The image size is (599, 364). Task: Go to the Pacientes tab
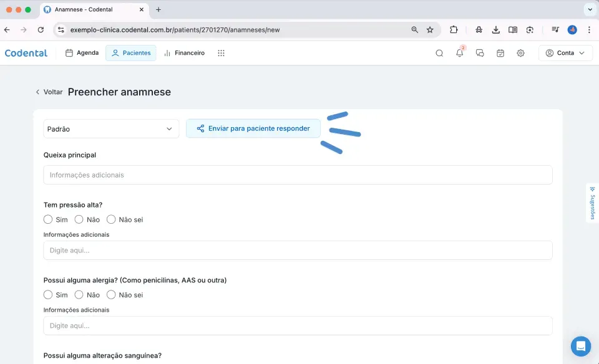point(130,53)
